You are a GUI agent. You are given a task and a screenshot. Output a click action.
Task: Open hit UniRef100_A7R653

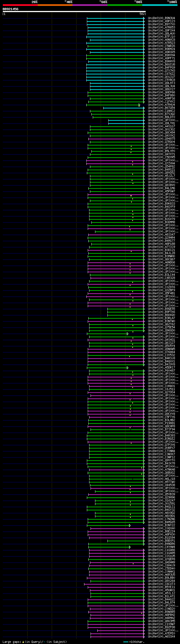[x=161, y=28]
